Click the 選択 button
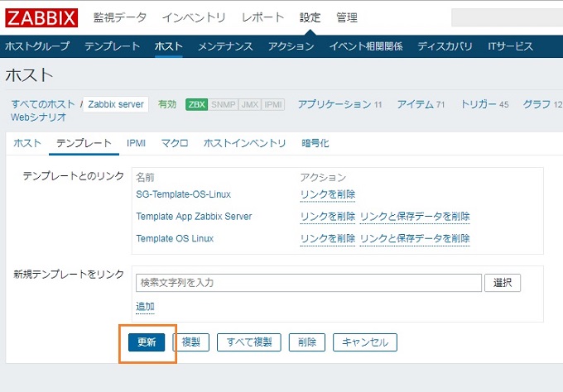 click(503, 283)
